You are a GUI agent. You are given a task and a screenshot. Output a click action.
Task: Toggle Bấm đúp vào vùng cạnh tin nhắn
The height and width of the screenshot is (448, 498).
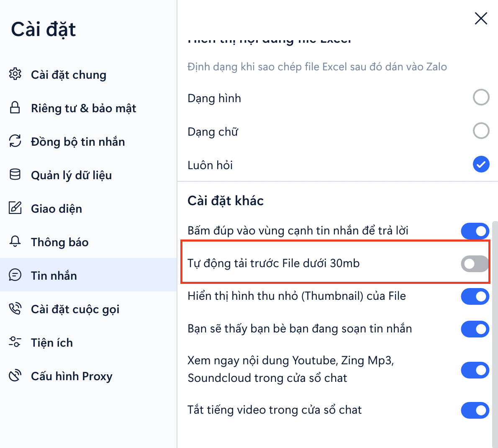coord(475,231)
